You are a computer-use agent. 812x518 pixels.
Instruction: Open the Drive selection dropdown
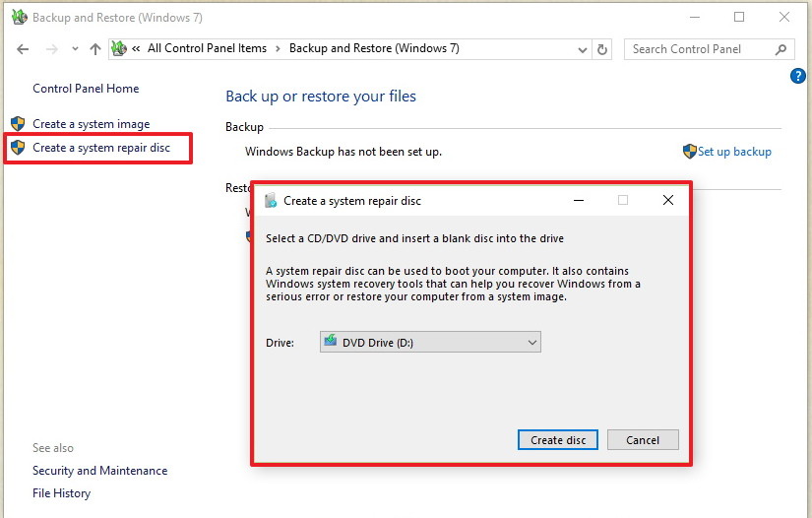[x=430, y=342]
